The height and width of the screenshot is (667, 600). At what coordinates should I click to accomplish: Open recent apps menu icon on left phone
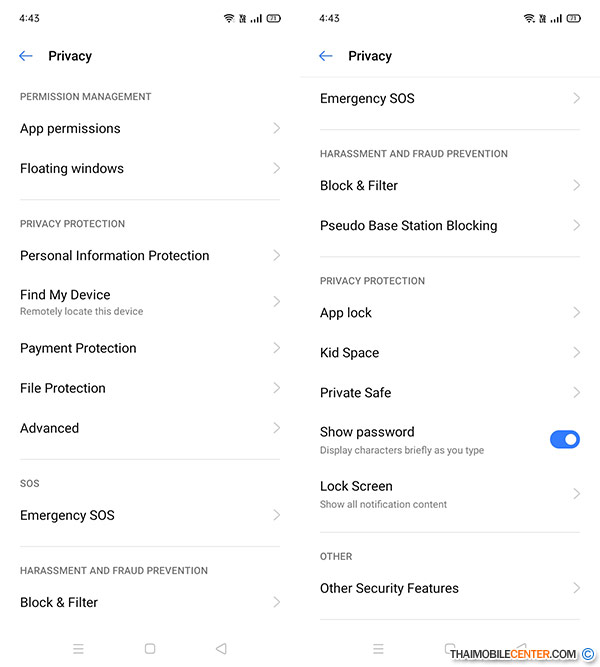tap(78, 649)
